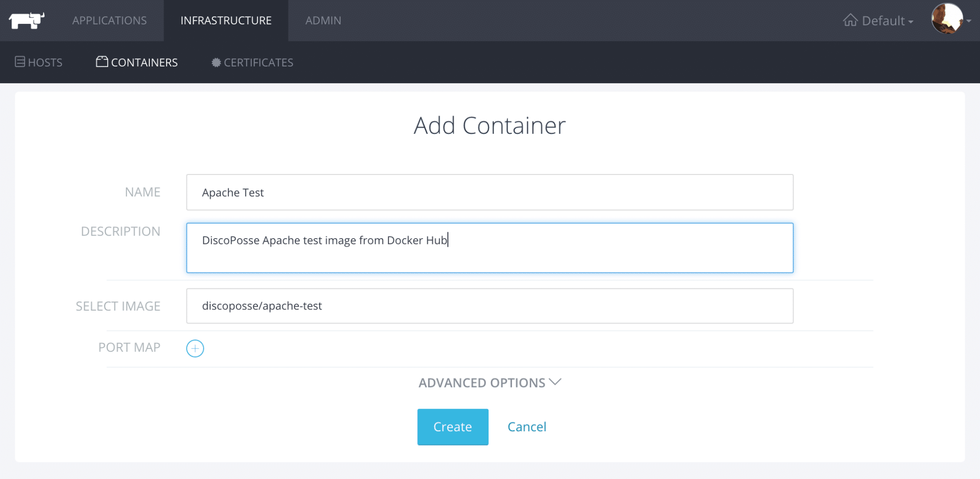
Task: Go to the Certificates submenu label
Action: coord(258,63)
